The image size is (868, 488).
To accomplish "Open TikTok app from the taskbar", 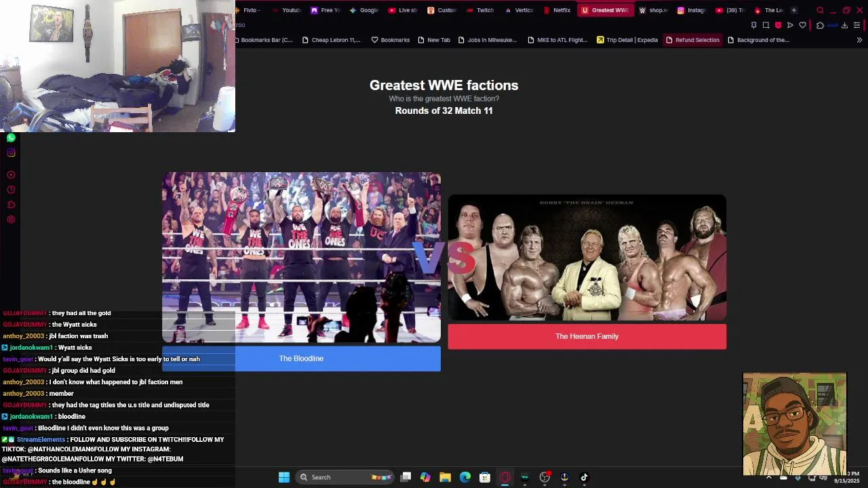I will pyautogui.click(x=584, y=477).
